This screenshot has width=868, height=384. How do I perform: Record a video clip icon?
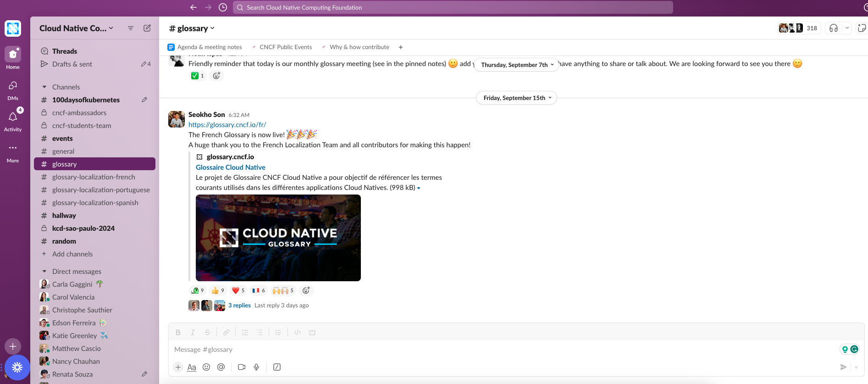[242, 367]
